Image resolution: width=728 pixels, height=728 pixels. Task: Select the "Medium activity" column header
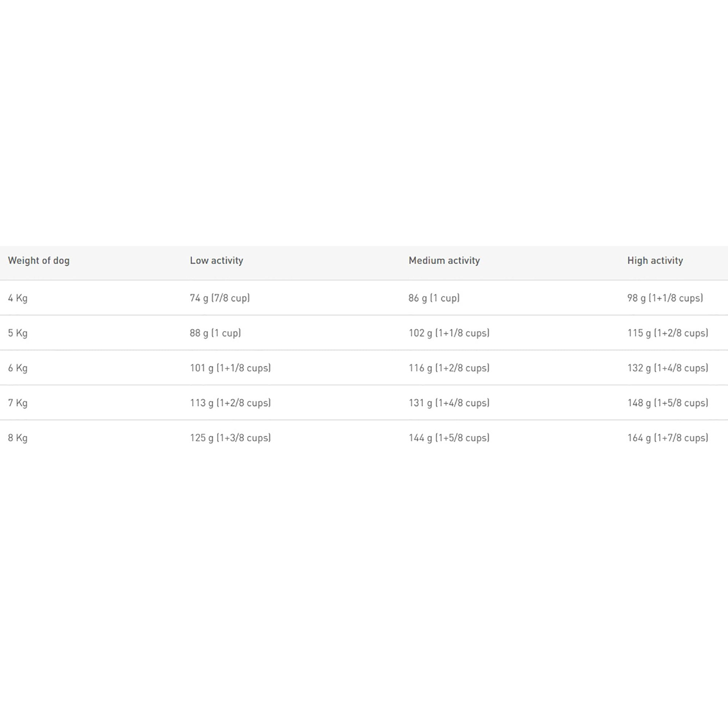pyautogui.click(x=444, y=261)
